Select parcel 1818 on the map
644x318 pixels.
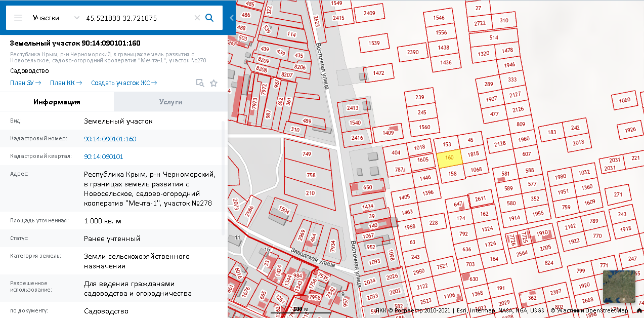coord(473,154)
